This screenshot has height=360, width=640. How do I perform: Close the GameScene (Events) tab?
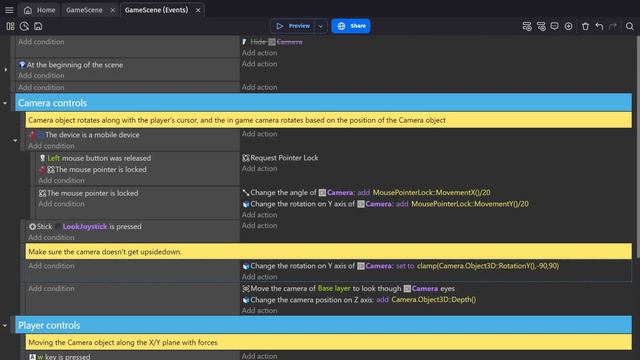[198, 10]
